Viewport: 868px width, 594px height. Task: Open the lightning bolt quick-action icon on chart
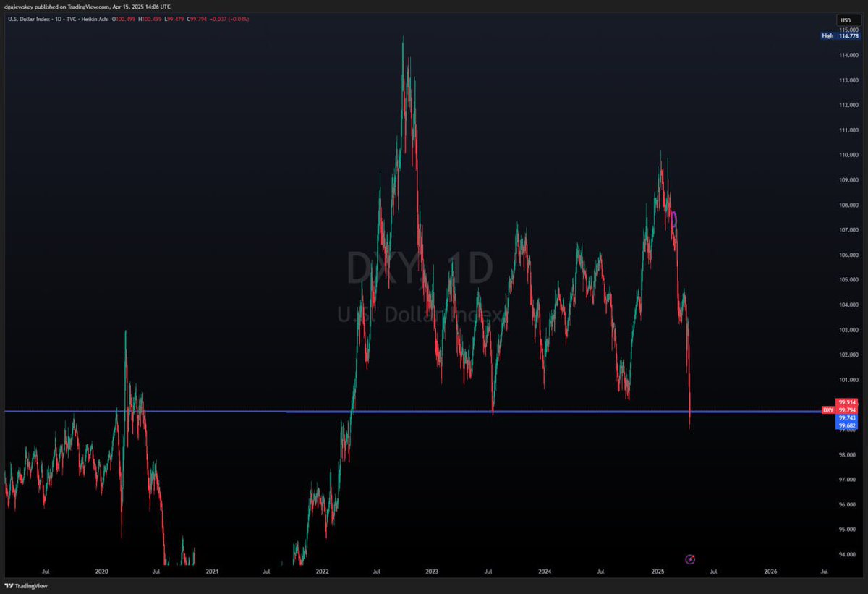click(x=689, y=559)
